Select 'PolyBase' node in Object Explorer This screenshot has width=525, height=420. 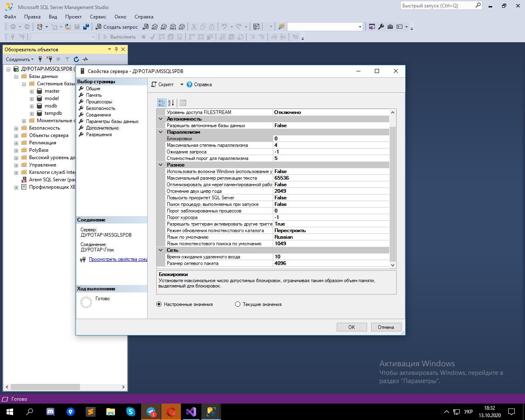pos(39,150)
